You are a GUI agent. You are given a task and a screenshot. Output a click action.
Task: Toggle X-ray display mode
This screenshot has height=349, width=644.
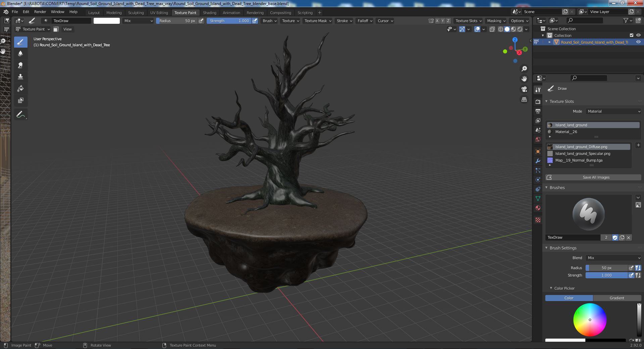(x=492, y=29)
